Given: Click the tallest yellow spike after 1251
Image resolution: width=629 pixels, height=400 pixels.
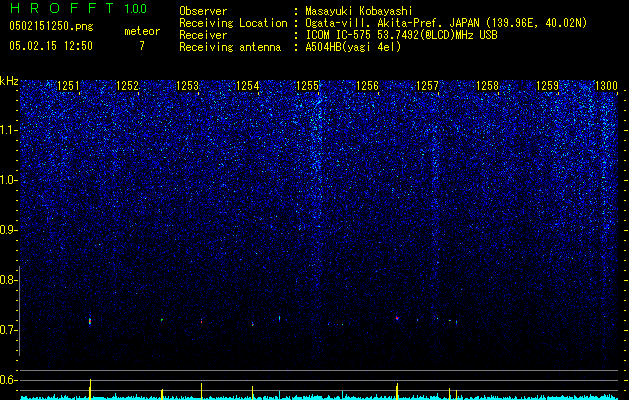Looking at the screenshot, I should [x=90, y=389].
